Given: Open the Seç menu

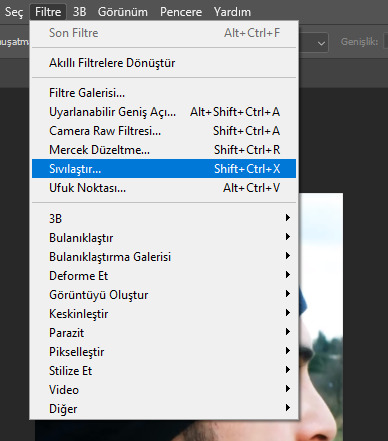Looking at the screenshot, I should click(13, 12).
